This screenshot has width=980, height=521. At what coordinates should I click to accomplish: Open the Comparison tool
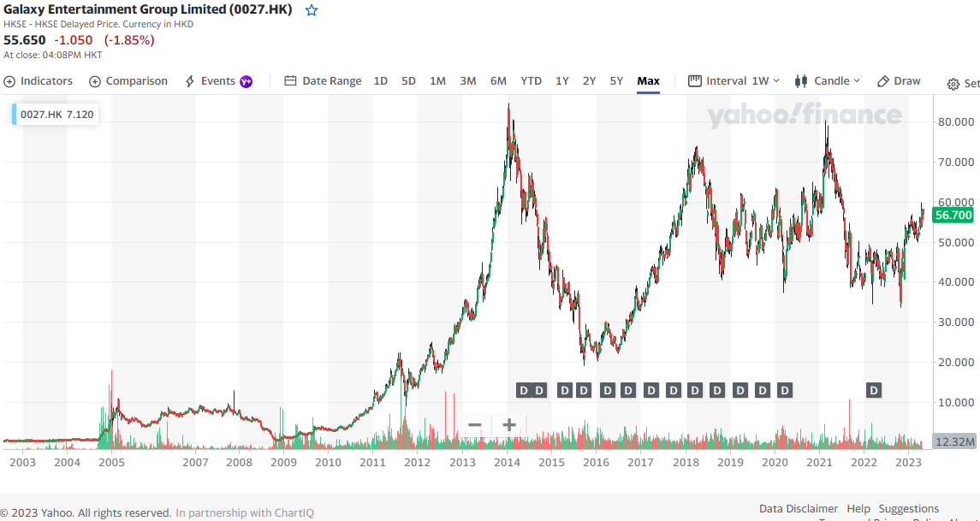coord(128,81)
